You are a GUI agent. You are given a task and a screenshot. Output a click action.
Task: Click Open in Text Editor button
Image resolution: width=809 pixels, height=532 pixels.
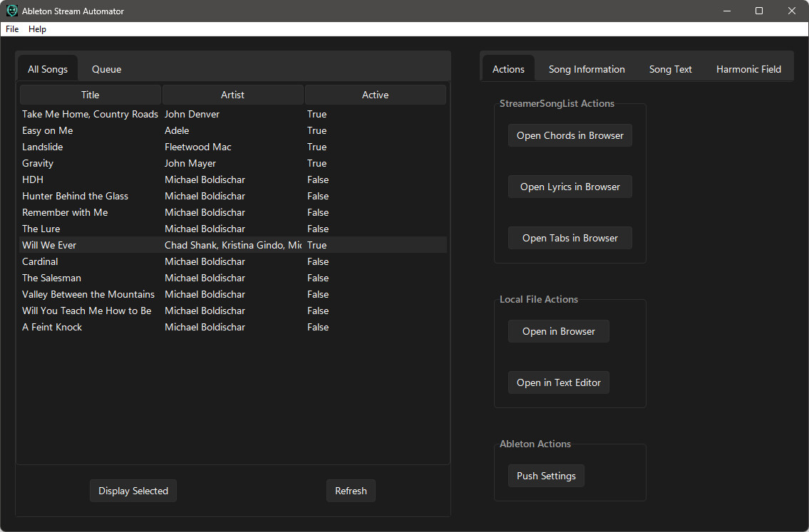(559, 382)
